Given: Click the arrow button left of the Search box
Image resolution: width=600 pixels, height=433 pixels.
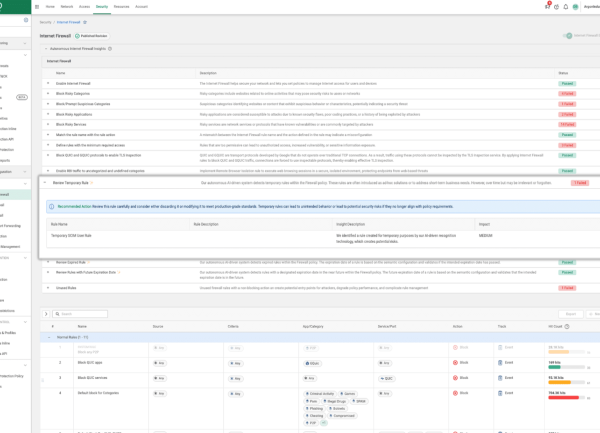Looking at the screenshot, I should click(x=46, y=314).
